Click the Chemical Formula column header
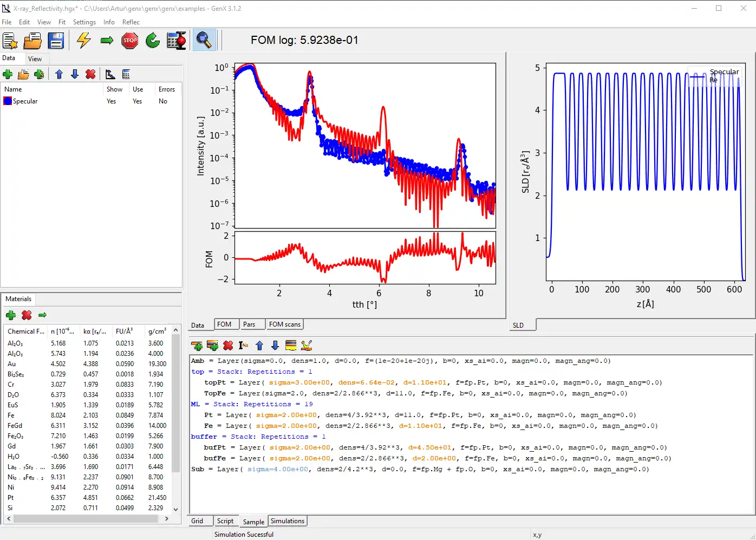This screenshot has width=756, height=540. (x=25, y=331)
